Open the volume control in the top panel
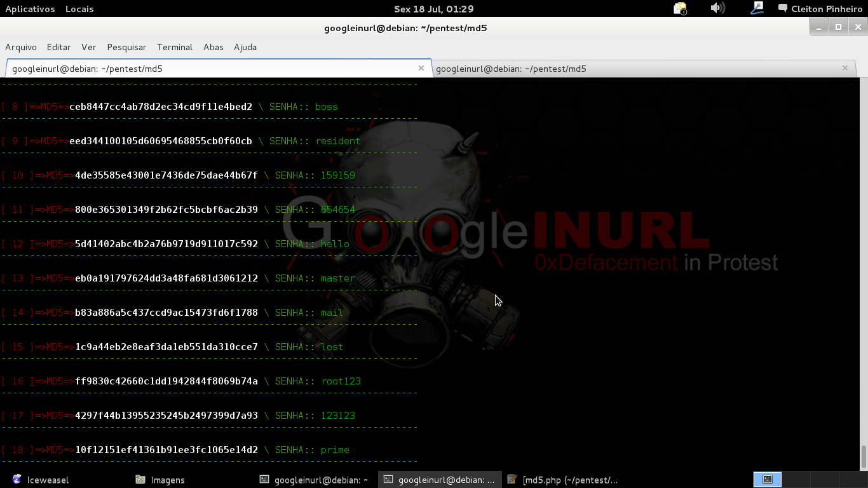The image size is (868, 488). 717,8
